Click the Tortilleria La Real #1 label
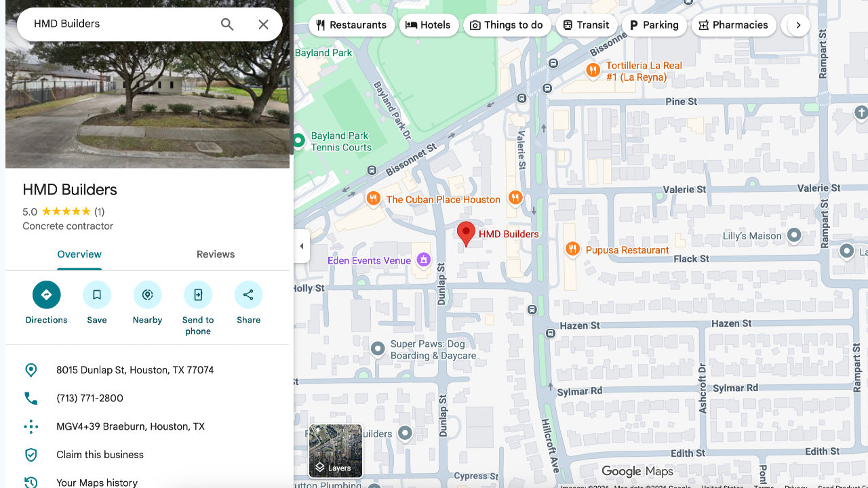This screenshot has height=488, width=868. 644,71
